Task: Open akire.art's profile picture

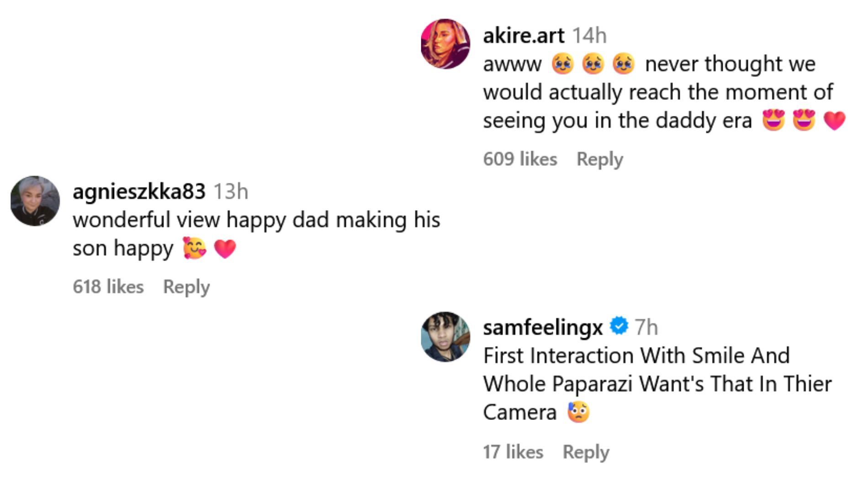Action: point(445,44)
